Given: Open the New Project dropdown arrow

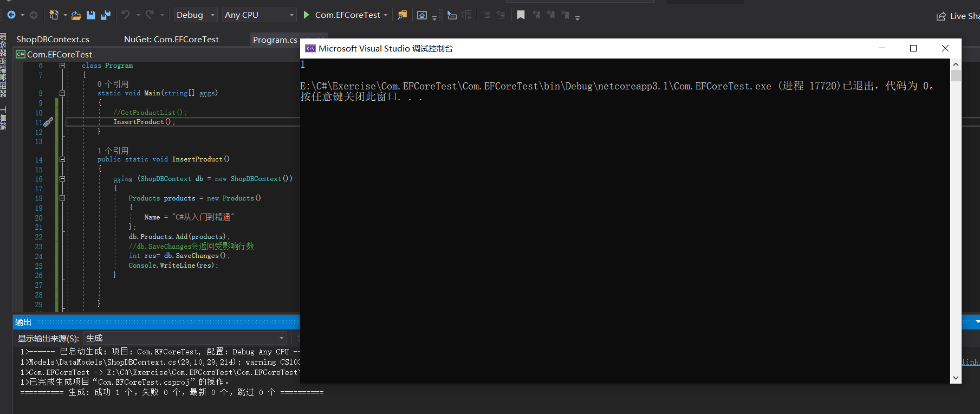Looking at the screenshot, I should 65,15.
